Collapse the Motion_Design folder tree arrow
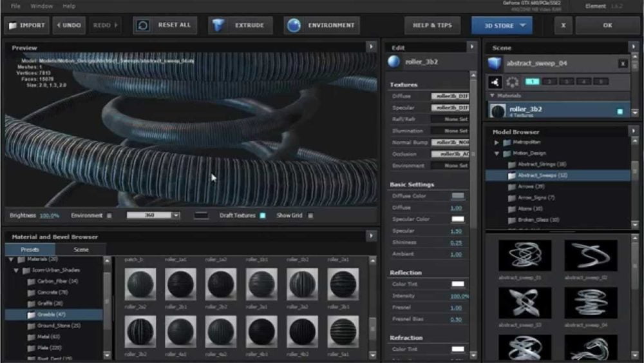This screenshot has width=644, height=363. 497,153
